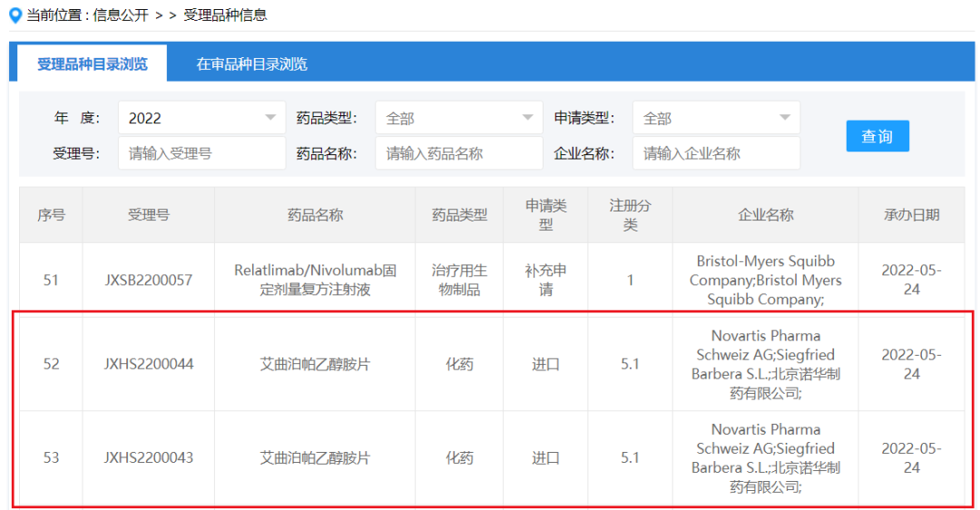This screenshot has height=510, width=980.
Task: Click Novartis company cell in row 53
Action: click(766, 457)
